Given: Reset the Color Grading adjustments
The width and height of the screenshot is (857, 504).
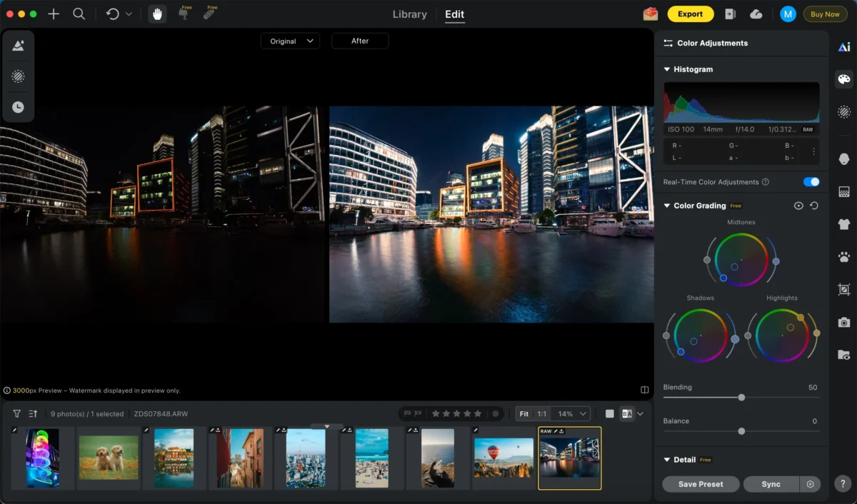Looking at the screenshot, I should coord(814,206).
